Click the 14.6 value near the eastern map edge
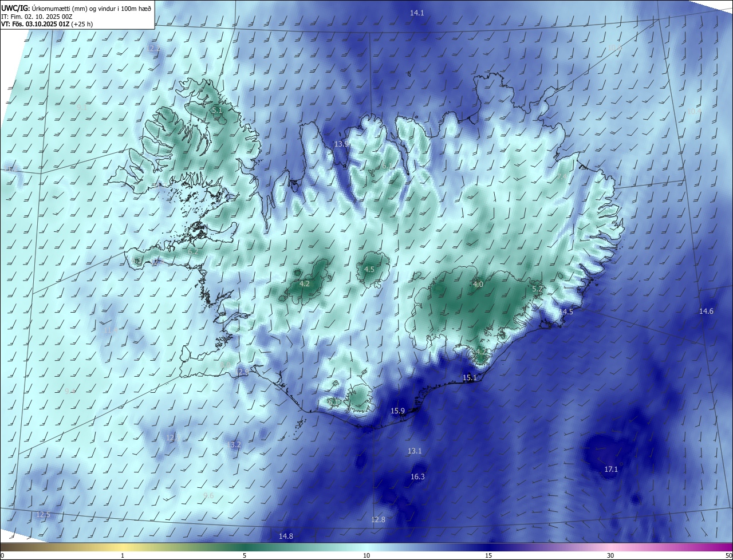 pyautogui.click(x=706, y=311)
